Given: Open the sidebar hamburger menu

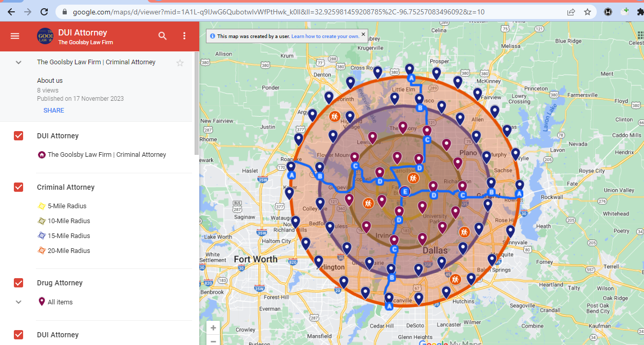Looking at the screenshot, I should [x=15, y=36].
